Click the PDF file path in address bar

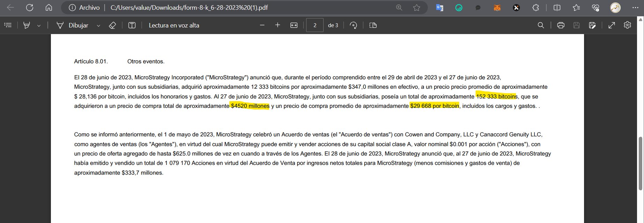189,8
